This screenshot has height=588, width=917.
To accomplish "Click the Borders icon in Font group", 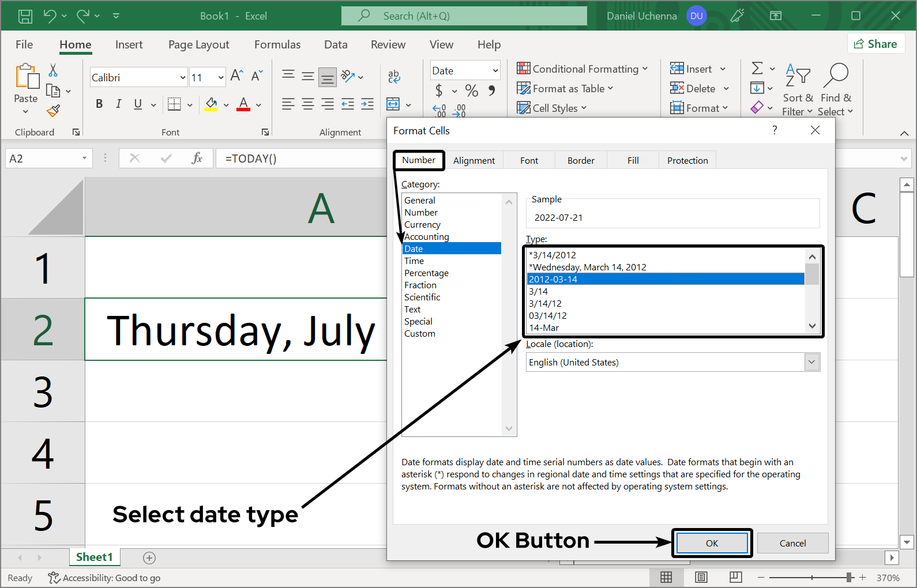I will pyautogui.click(x=174, y=104).
